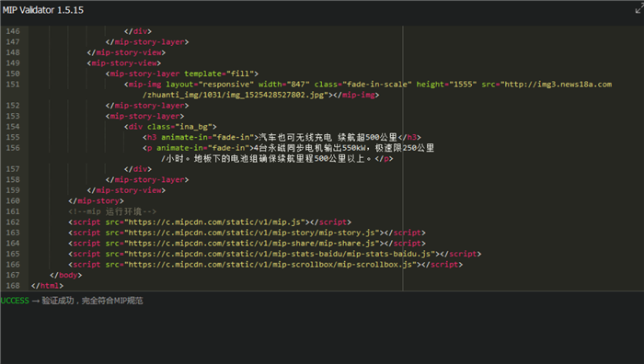Click the 验证成功 validation result message
644x364 pixels.
pyautogui.click(x=92, y=301)
